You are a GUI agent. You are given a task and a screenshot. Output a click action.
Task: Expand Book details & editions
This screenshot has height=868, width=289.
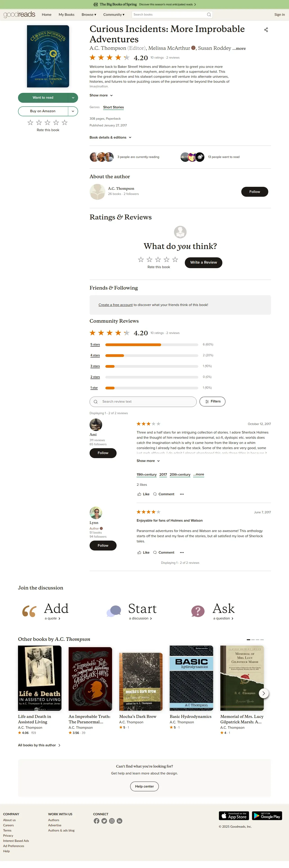[x=110, y=137]
